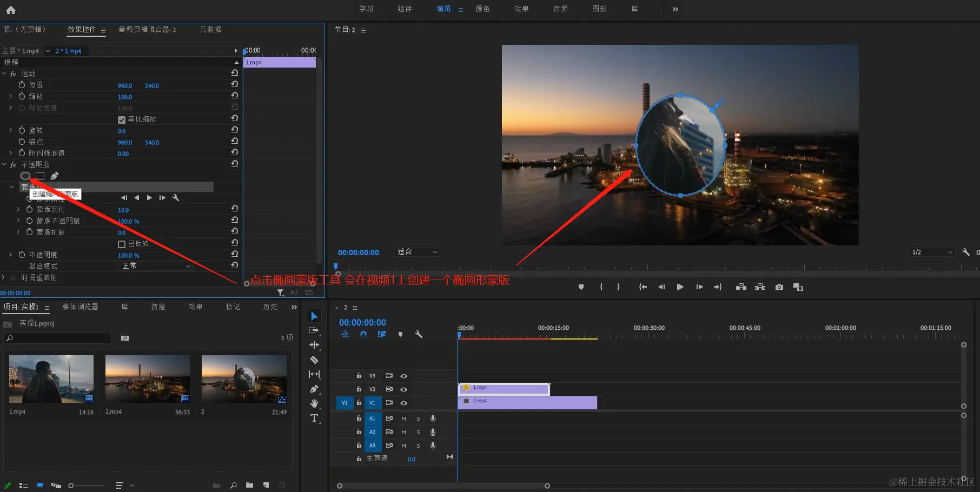Open the Program Monitor settings wrench
Image resolution: width=980 pixels, height=492 pixels.
click(965, 252)
